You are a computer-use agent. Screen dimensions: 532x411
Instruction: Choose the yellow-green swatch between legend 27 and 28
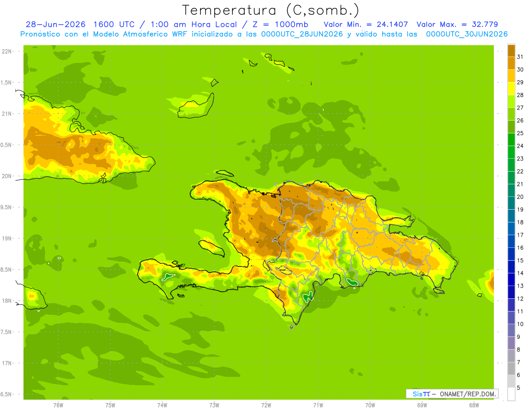pos(511,101)
